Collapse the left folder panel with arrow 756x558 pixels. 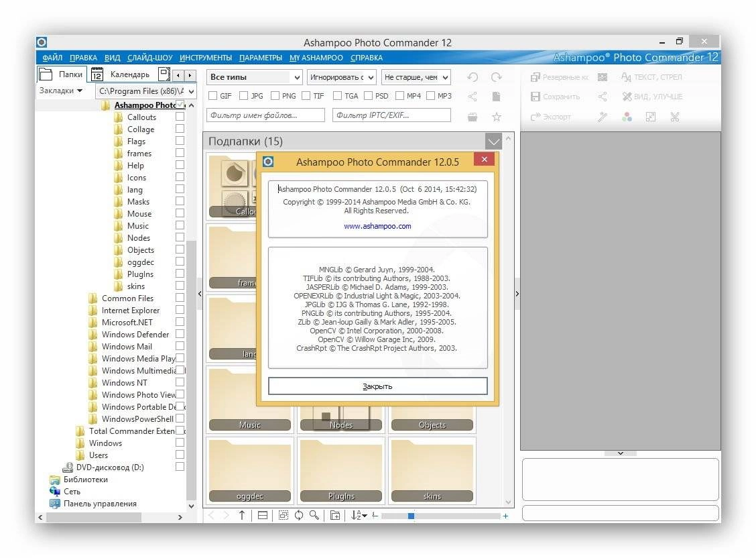pos(200,293)
